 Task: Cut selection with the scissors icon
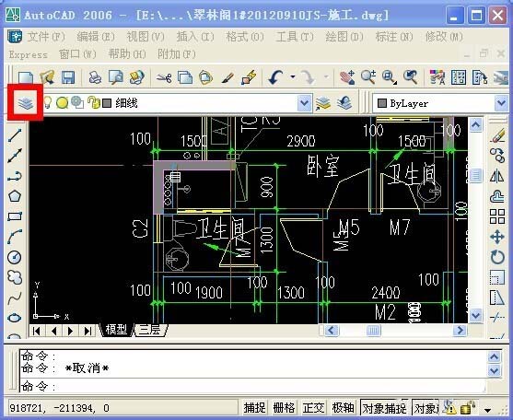(x=164, y=77)
